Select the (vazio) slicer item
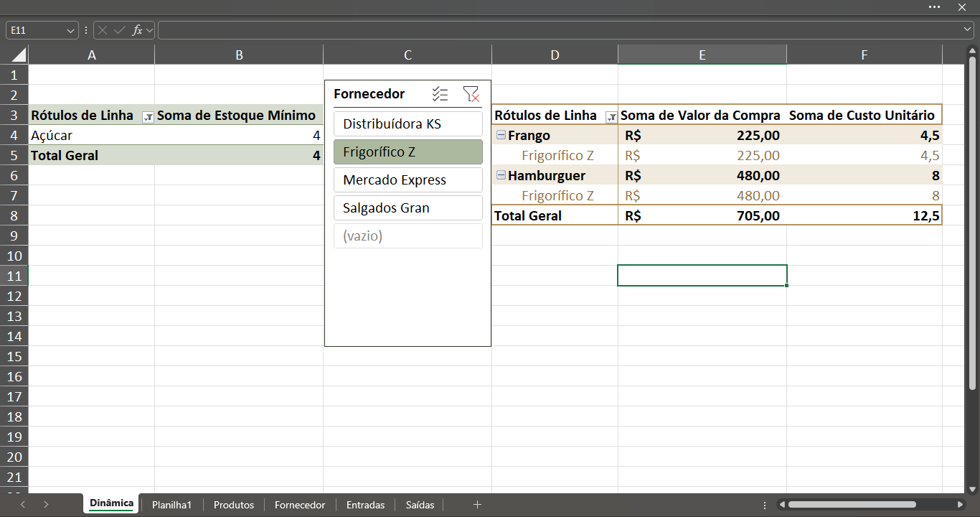The height and width of the screenshot is (517, 980). click(x=408, y=236)
